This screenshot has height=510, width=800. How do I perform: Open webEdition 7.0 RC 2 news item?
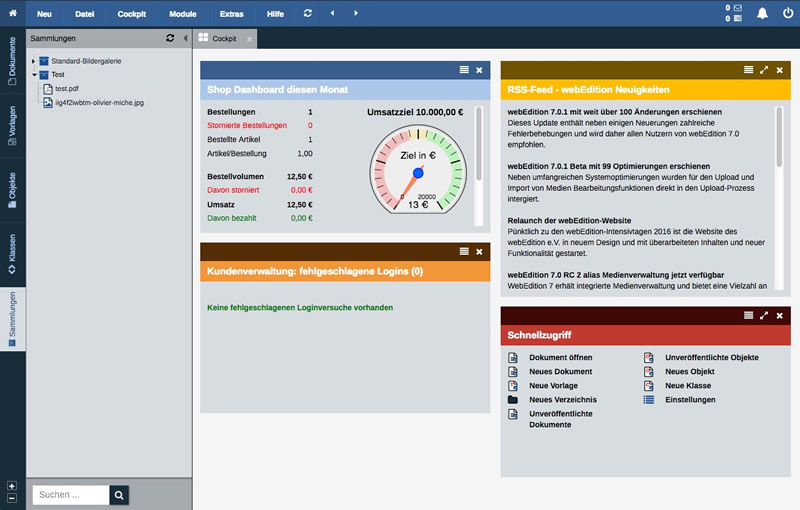pos(615,275)
